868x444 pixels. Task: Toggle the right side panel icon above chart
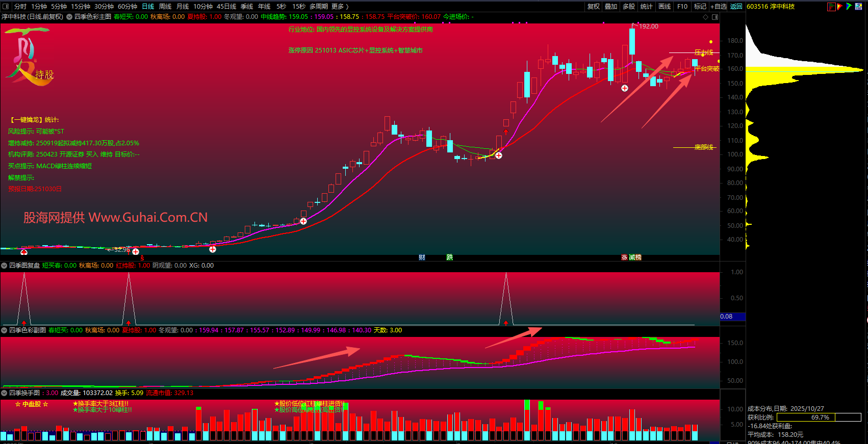[x=715, y=17]
